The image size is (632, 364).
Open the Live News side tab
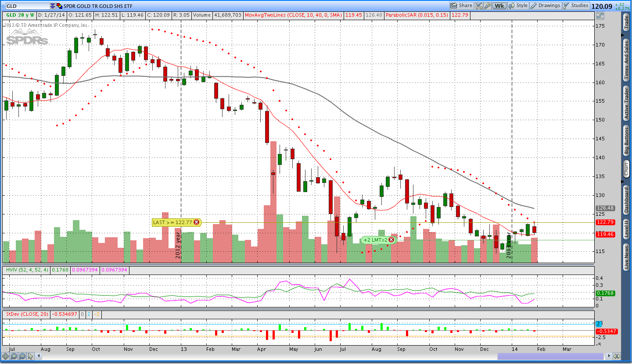click(626, 257)
